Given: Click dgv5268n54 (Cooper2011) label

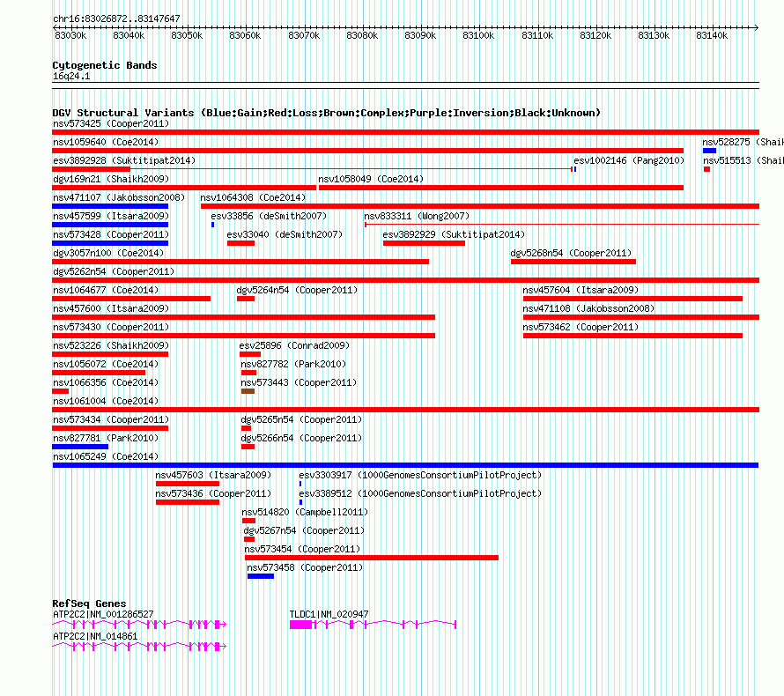Looking at the screenshot, I should (x=571, y=253).
